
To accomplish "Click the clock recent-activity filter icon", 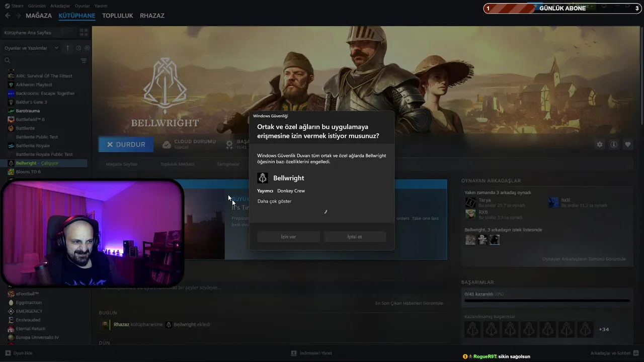I will 78,48.
